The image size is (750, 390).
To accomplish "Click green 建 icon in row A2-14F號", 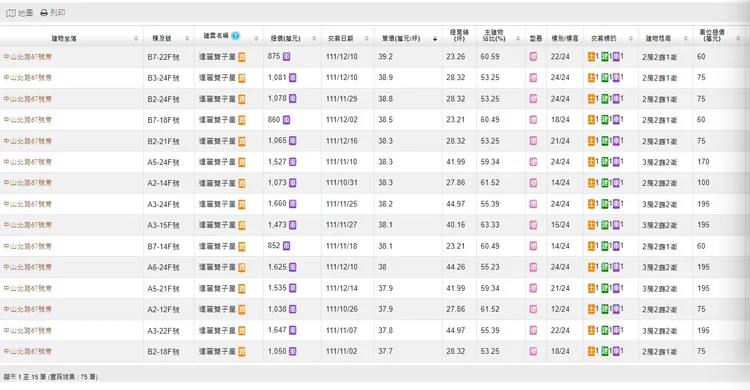I will (x=605, y=183).
